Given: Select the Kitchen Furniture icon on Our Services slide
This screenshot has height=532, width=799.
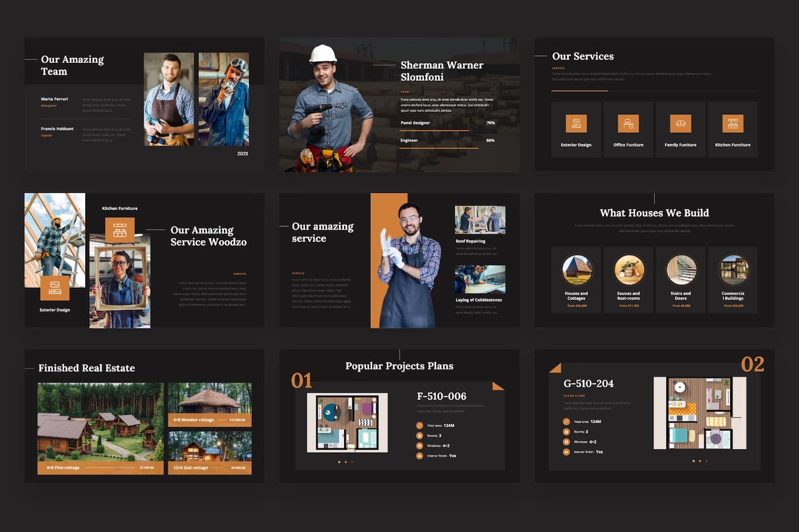Looking at the screenshot, I should click(x=733, y=123).
